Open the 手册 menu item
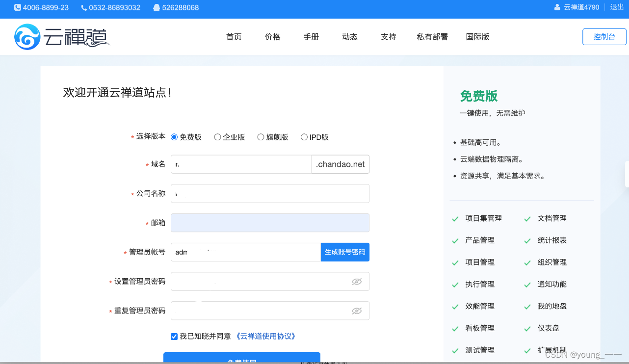The image size is (629, 364). click(311, 37)
